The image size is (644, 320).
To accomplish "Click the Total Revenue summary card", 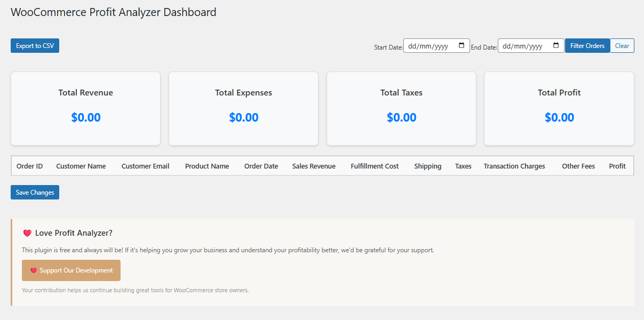I will [x=85, y=108].
